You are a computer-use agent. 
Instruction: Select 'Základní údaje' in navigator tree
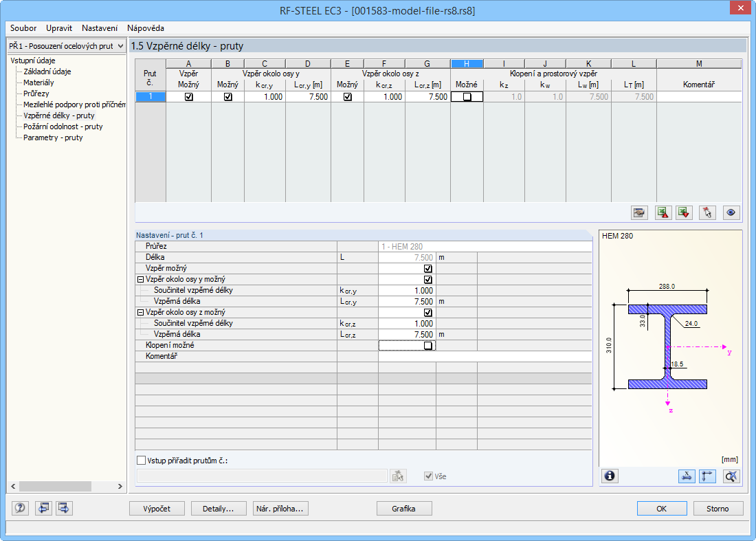[47, 71]
